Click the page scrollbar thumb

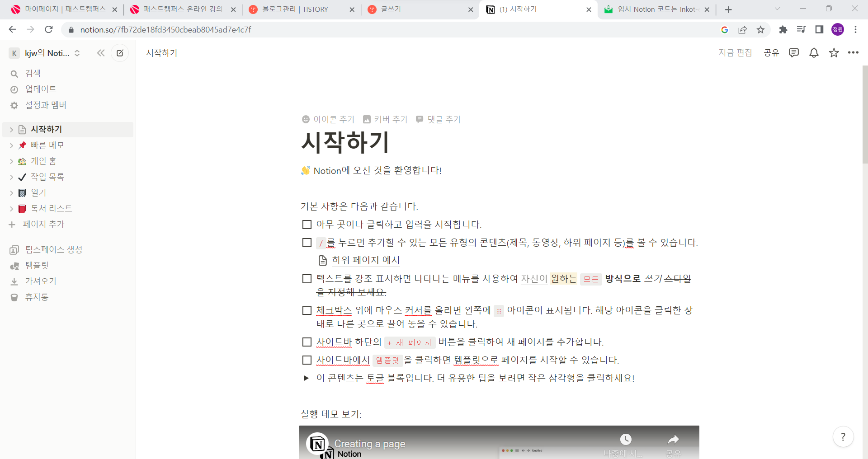click(865, 114)
